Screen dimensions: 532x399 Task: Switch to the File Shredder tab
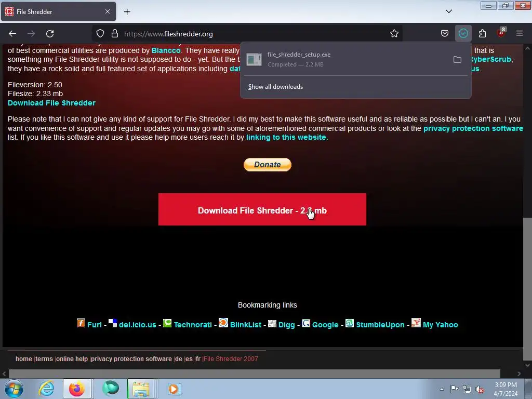pos(58,11)
